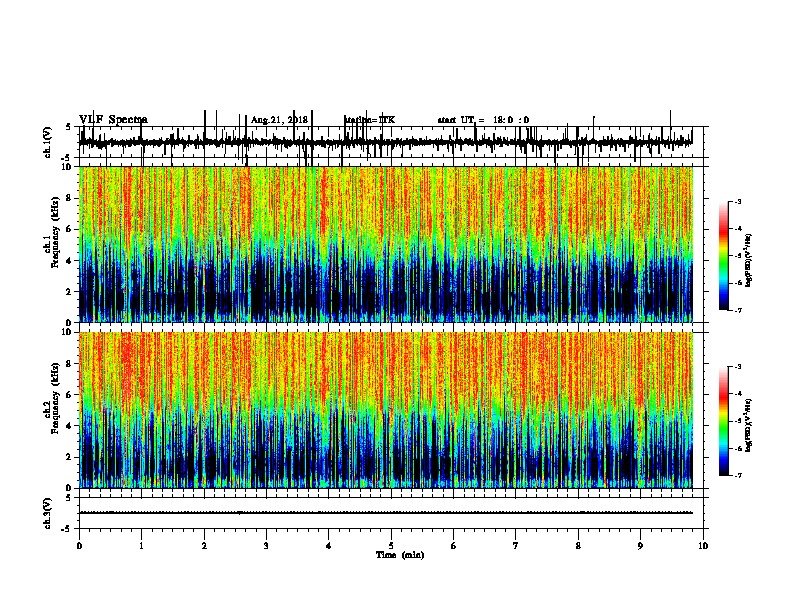Click the "Time (min)" x-axis label
792x612 pixels.
point(400,555)
